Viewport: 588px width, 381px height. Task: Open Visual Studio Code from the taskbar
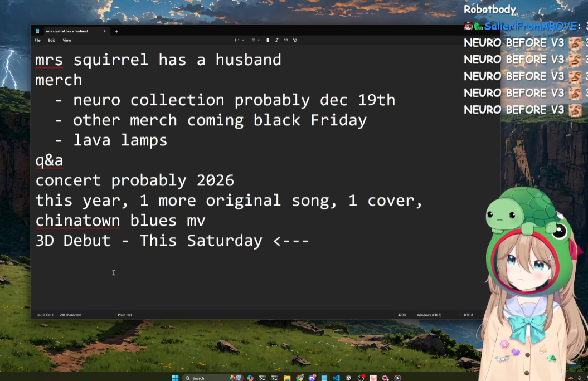(336, 378)
